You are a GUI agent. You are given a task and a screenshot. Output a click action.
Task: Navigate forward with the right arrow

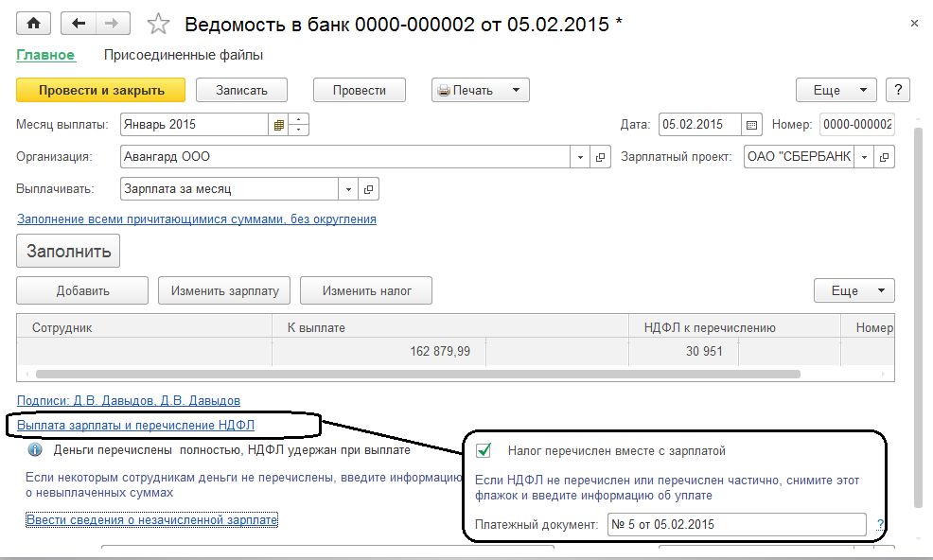(x=112, y=24)
